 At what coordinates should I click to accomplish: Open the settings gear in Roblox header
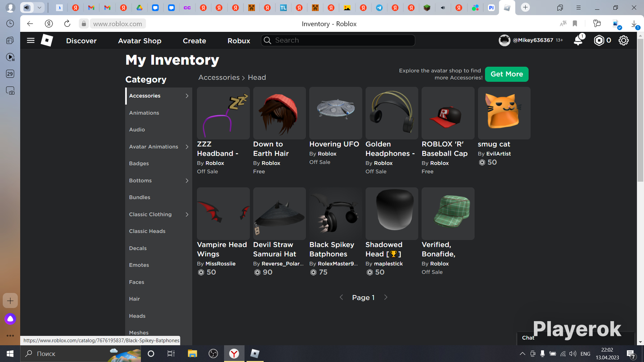pos(623,40)
